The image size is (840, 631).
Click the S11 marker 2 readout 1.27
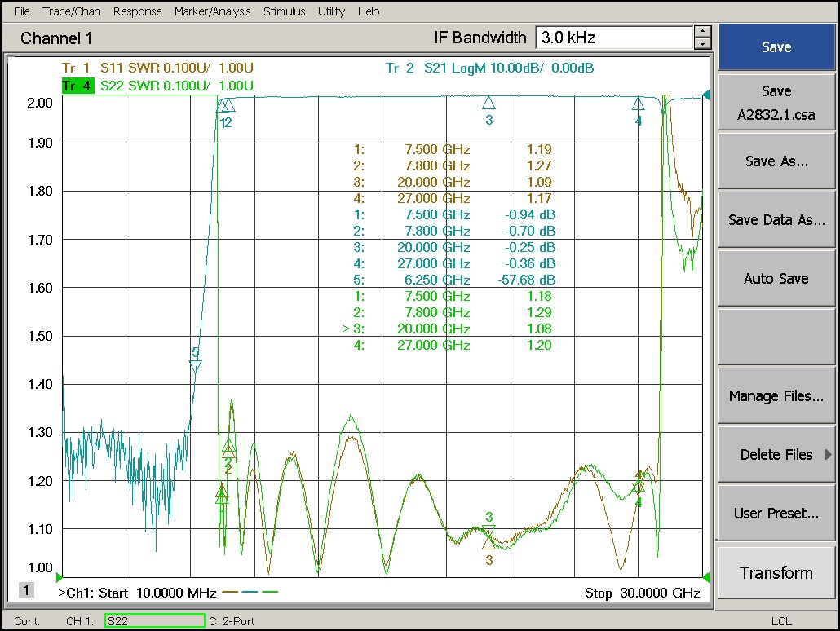[539, 165]
